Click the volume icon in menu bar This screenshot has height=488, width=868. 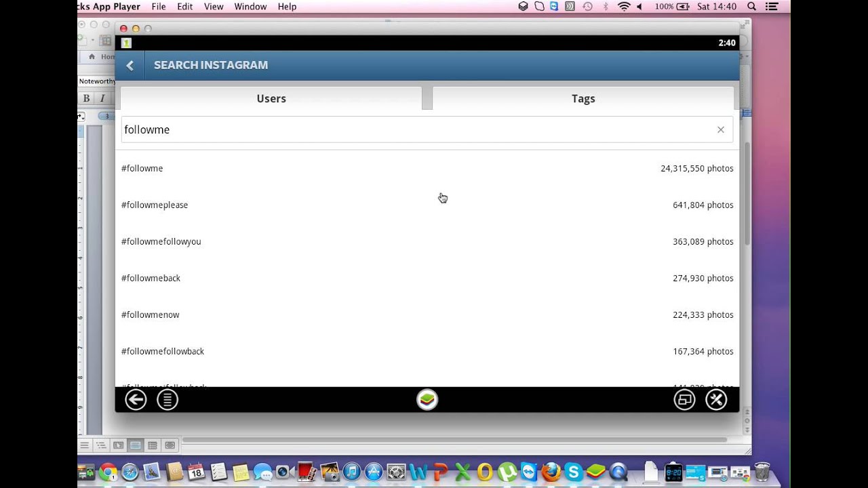[639, 6]
